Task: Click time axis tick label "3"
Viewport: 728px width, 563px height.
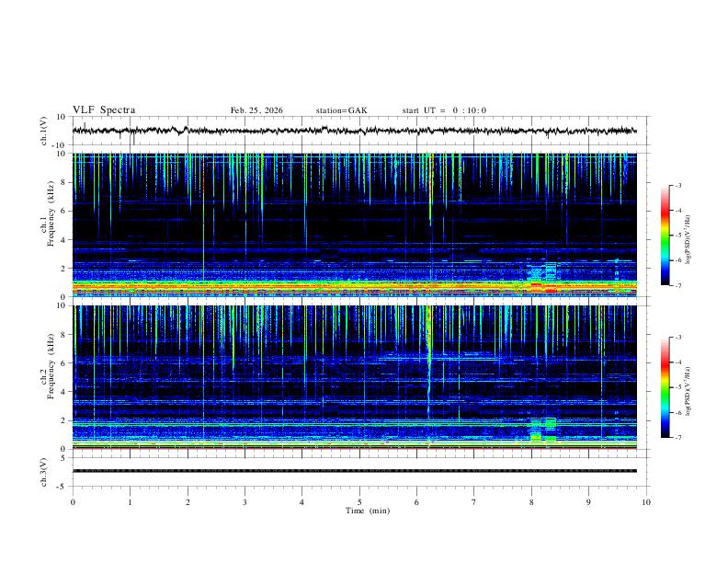Action: [245, 502]
